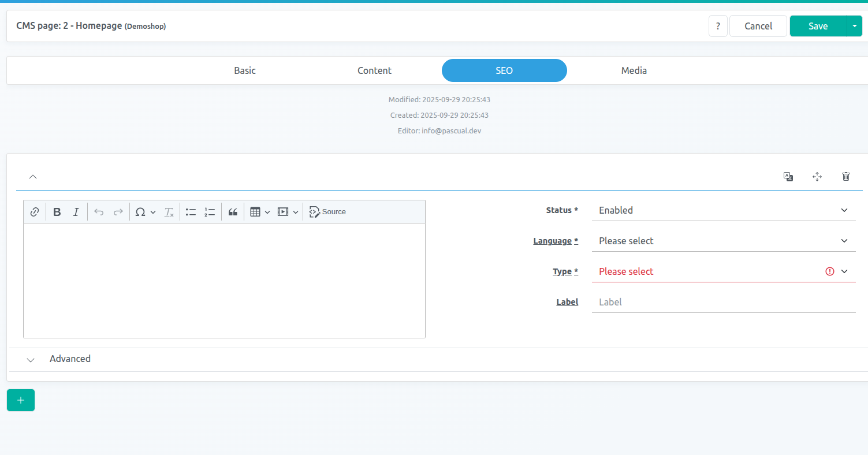Toggle bold formatting in the editor
This screenshot has width=868, height=455.
[x=57, y=212]
